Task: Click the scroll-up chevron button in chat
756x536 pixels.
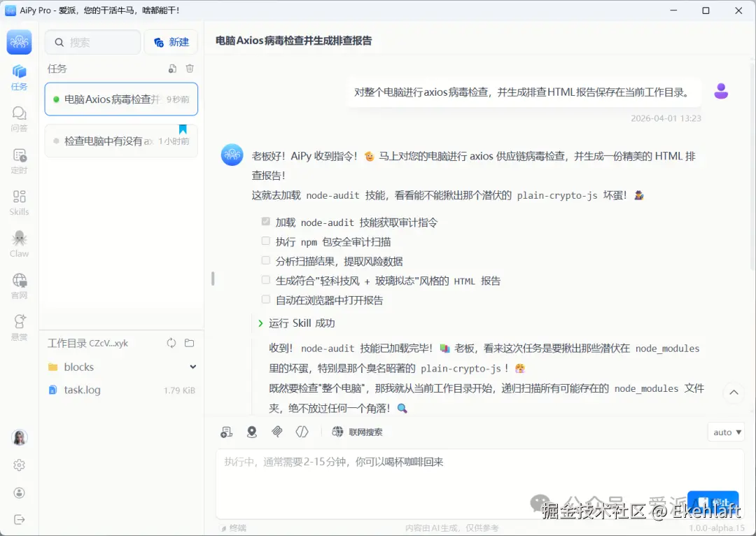Action: pyautogui.click(x=734, y=393)
